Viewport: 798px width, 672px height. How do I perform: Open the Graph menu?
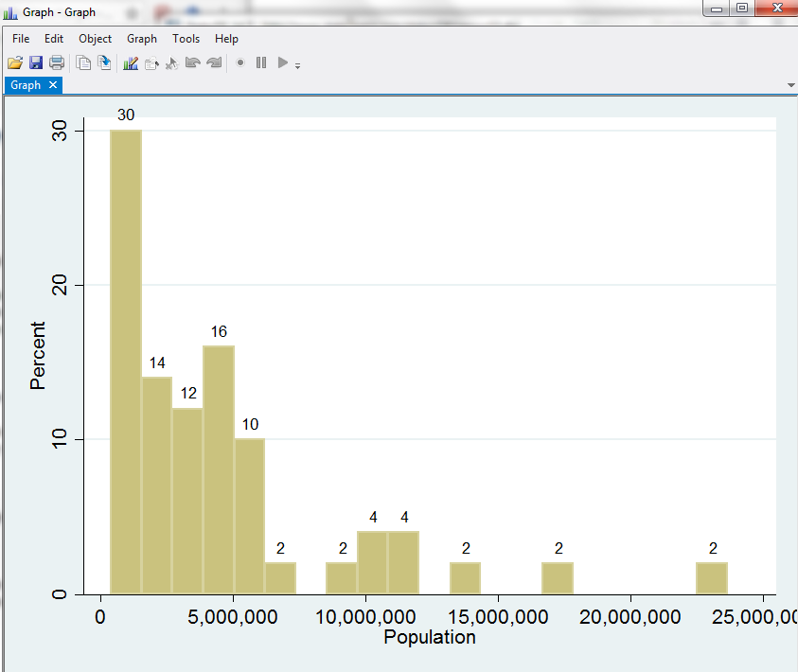(141, 39)
